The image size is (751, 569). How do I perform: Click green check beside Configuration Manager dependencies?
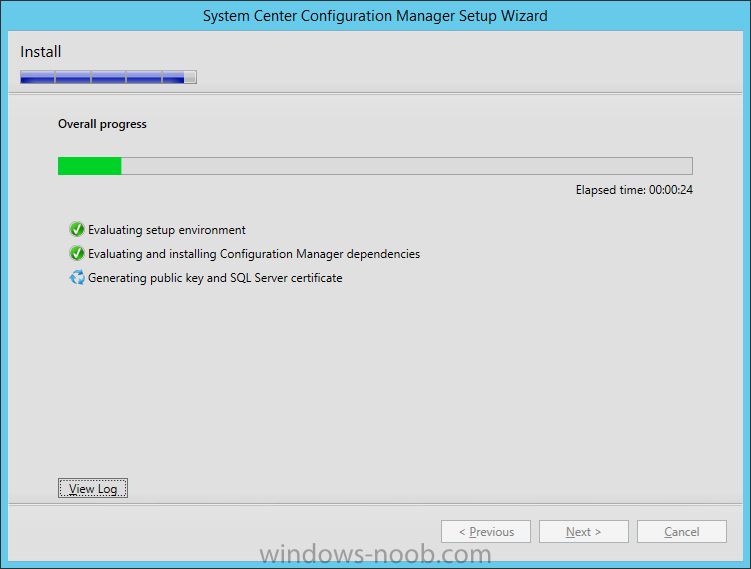(77, 253)
